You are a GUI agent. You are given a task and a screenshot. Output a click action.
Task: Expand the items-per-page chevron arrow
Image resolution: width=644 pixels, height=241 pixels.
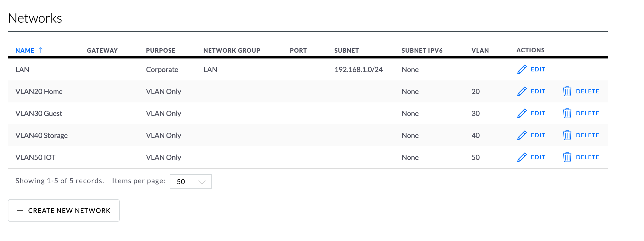(x=202, y=182)
